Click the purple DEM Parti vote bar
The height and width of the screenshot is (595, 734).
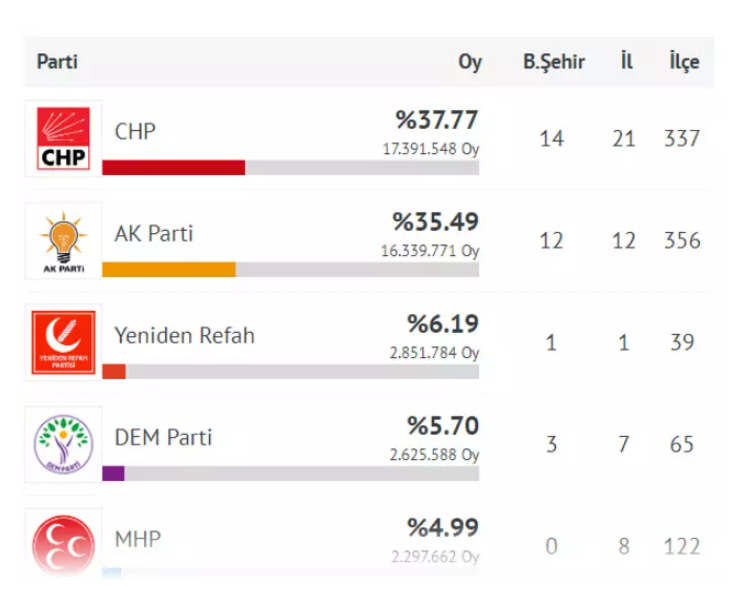(x=113, y=473)
